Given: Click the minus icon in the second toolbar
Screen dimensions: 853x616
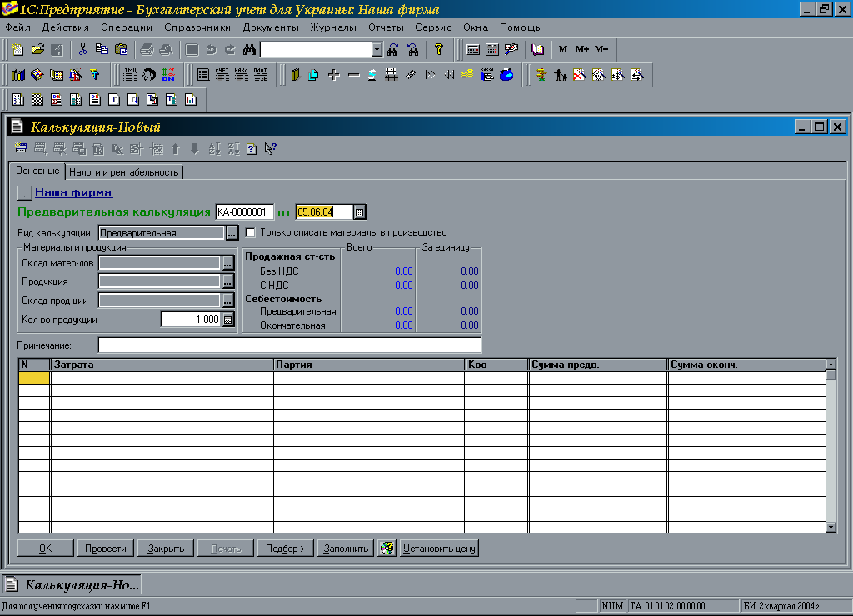Looking at the screenshot, I should click(353, 75).
